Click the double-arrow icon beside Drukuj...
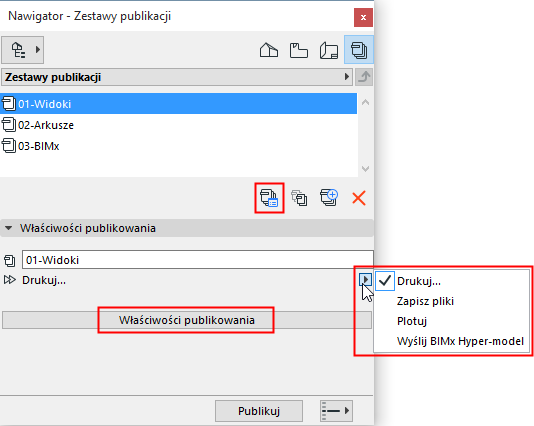The width and height of the screenshot is (534, 426). click(10, 280)
